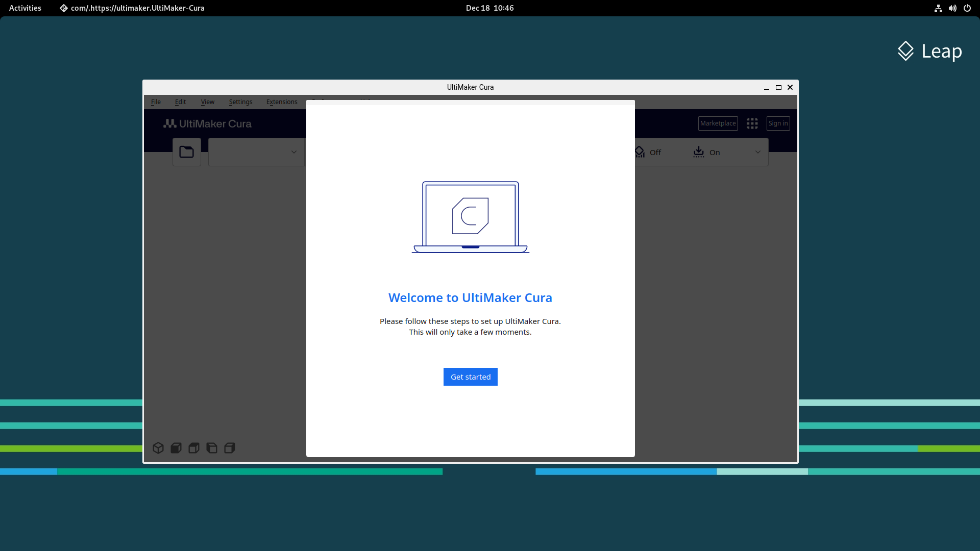Screen dimensions: 980x551
Task: Switch to top view cube icon
Action: coord(194,448)
